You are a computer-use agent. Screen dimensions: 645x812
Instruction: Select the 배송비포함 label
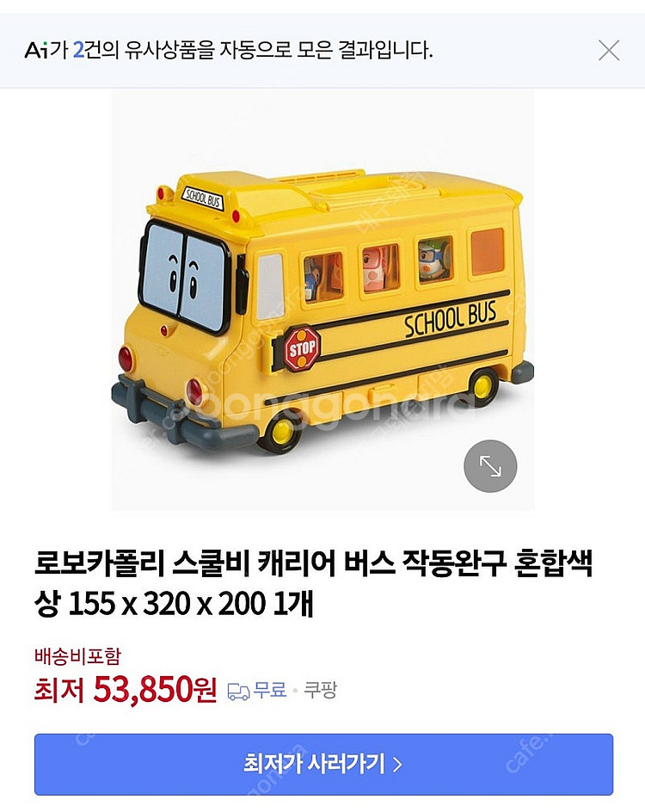tap(77, 656)
